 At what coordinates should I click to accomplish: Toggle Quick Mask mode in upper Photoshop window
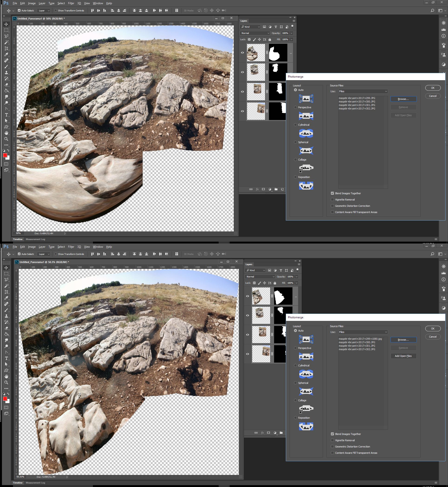pyautogui.click(x=6, y=164)
